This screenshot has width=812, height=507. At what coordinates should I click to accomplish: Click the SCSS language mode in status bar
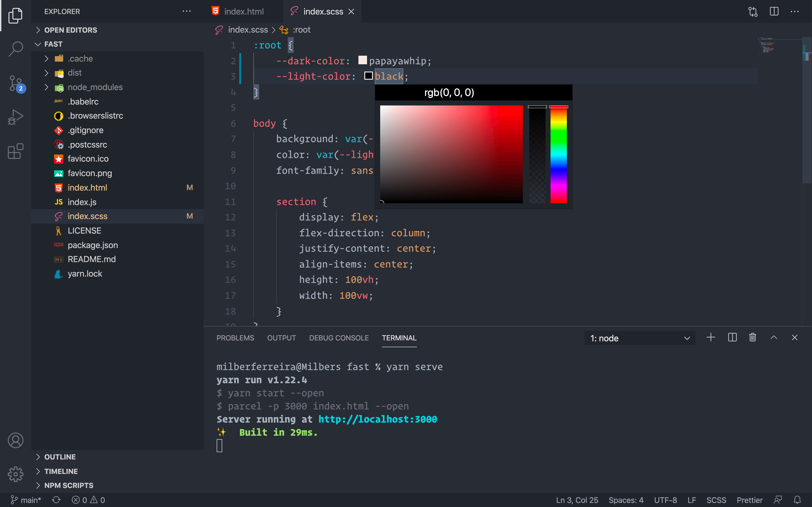tap(716, 500)
